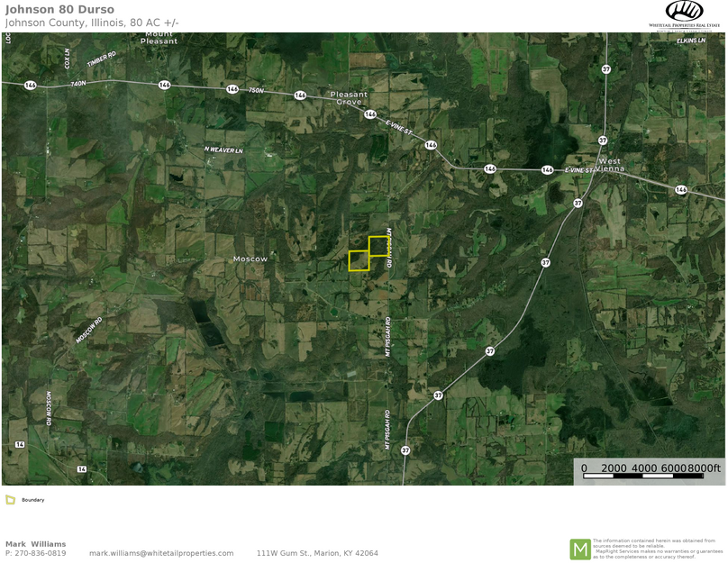The width and height of the screenshot is (728, 563).
Task: Click the phone number 270-836-0819
Action: point(41,553)
